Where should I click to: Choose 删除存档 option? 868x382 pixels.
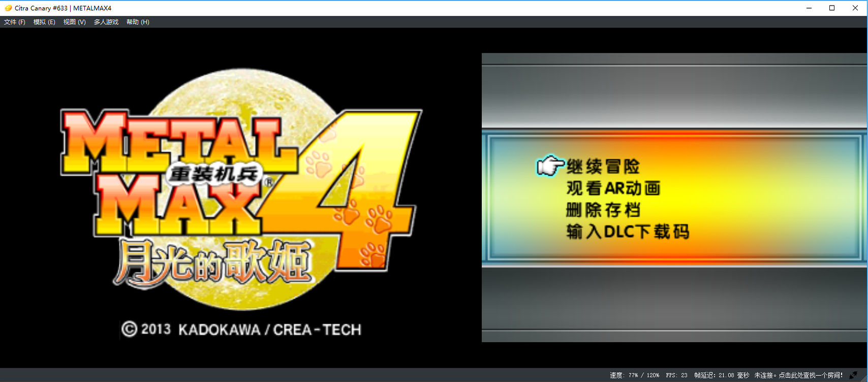pos(603,210)
